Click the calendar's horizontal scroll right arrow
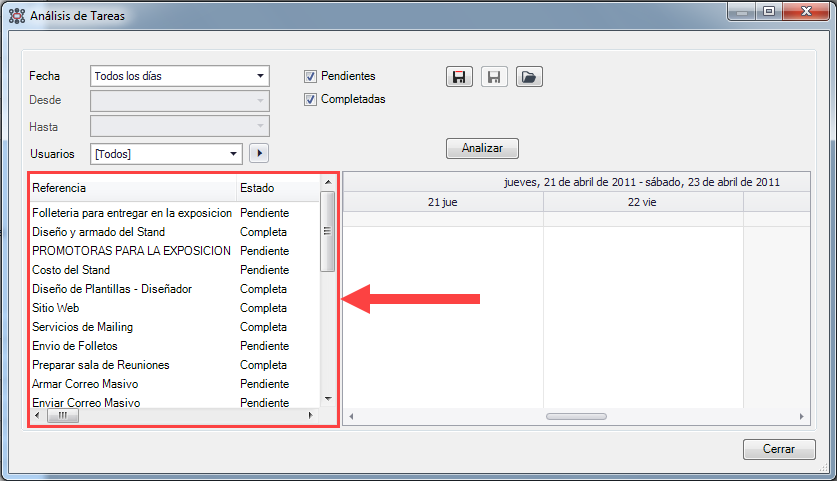Viewport: 837px width, 481px height. pyautogui.click(x=801, y=416)
